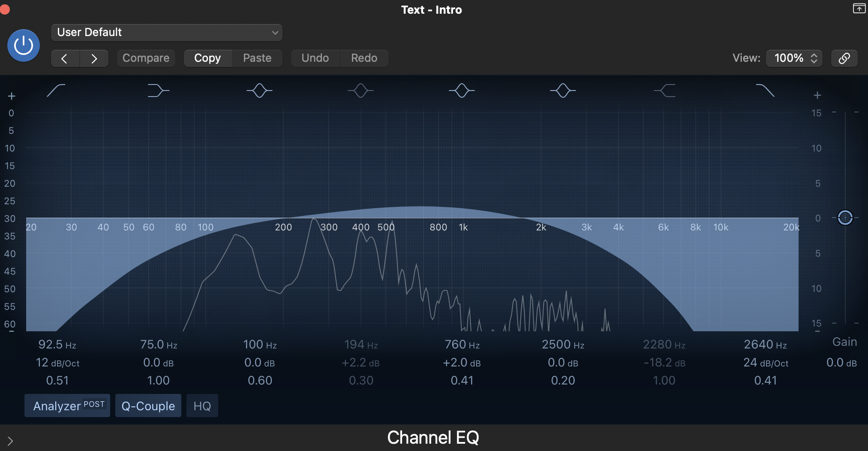Open the User Default preset dropdown

[166, 32]
